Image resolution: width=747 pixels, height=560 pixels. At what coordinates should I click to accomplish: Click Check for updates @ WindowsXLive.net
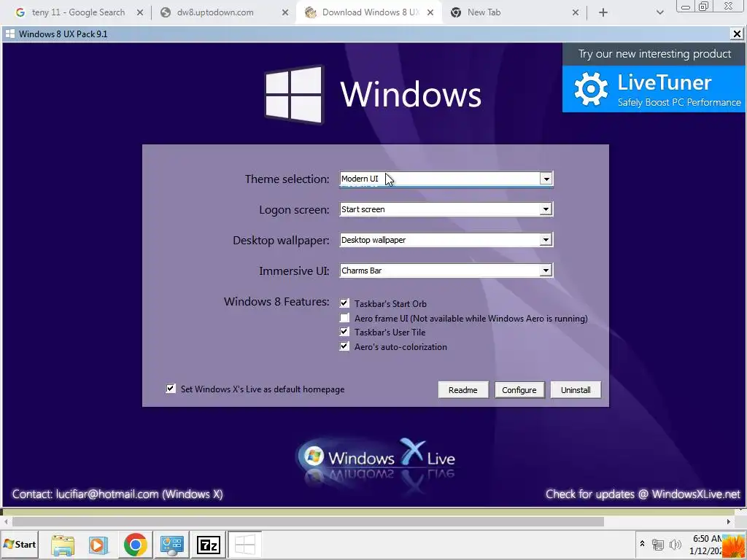point(643,494)
